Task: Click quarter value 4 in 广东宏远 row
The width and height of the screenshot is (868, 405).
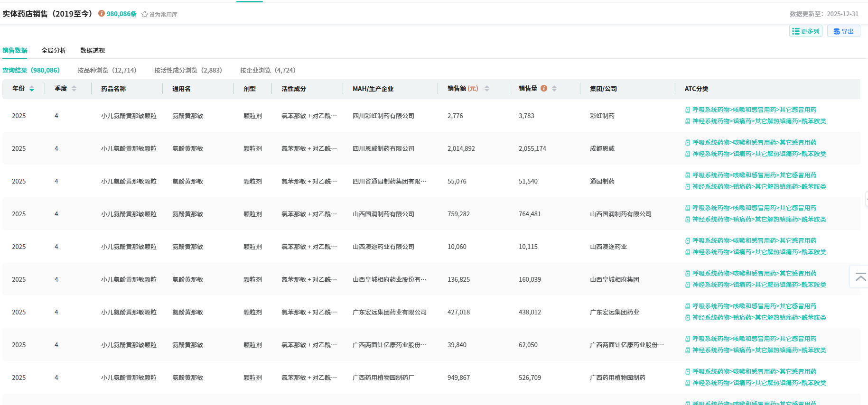Action: coord(56,312)
